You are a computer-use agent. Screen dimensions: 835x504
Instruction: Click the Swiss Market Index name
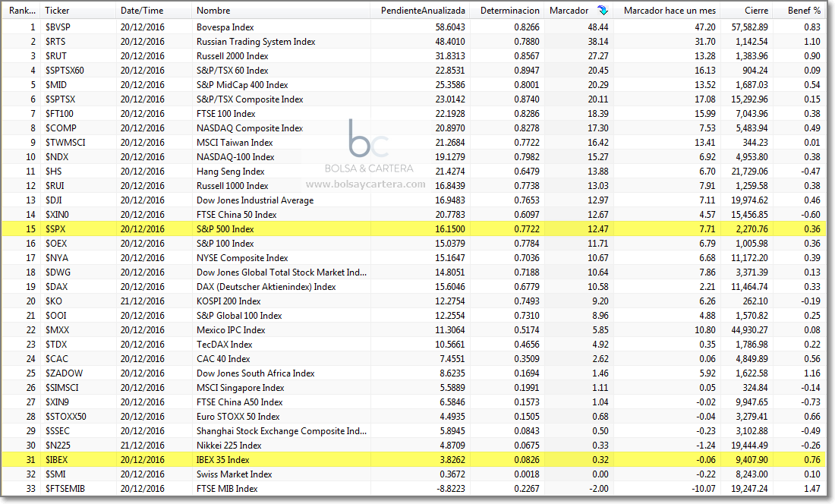tap(235, 474)
